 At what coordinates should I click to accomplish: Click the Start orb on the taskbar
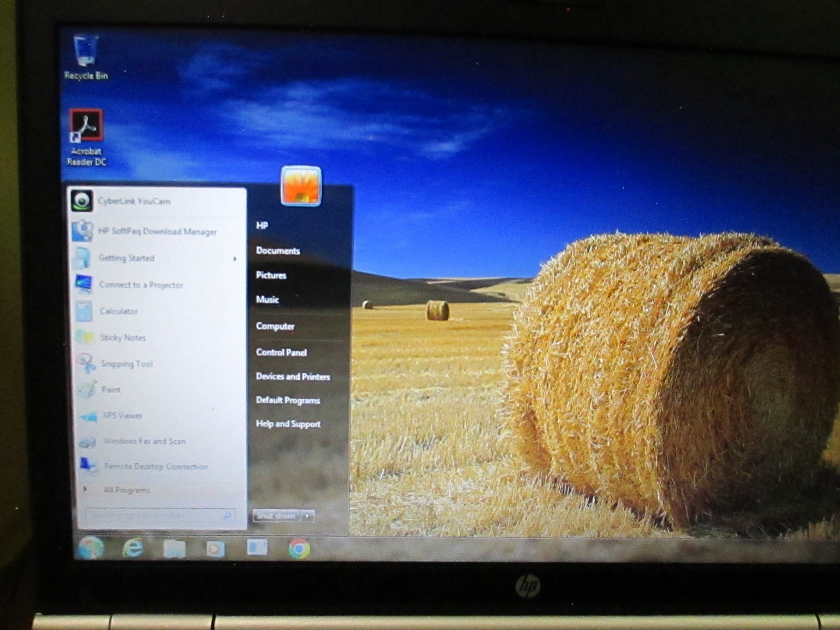(92, 549)
